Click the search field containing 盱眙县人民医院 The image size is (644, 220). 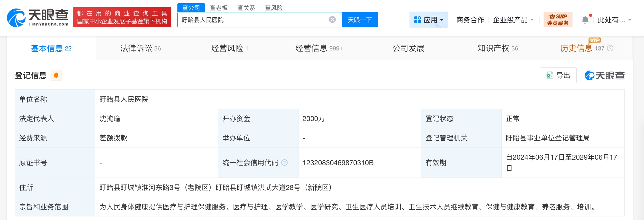click(252, 20)
